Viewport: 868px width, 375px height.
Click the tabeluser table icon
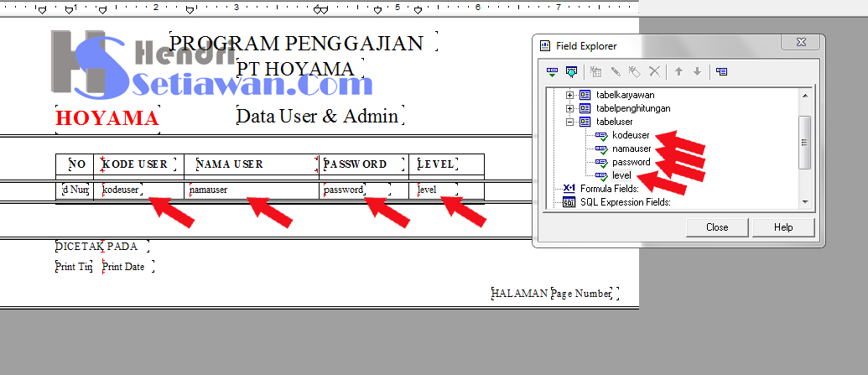click(x=585, y=122)
